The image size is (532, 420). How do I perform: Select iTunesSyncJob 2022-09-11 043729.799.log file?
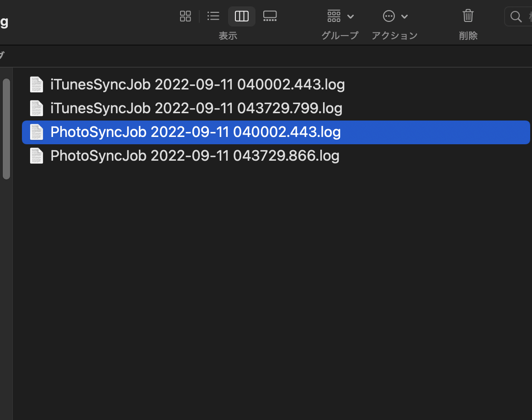tap(196, 108)
